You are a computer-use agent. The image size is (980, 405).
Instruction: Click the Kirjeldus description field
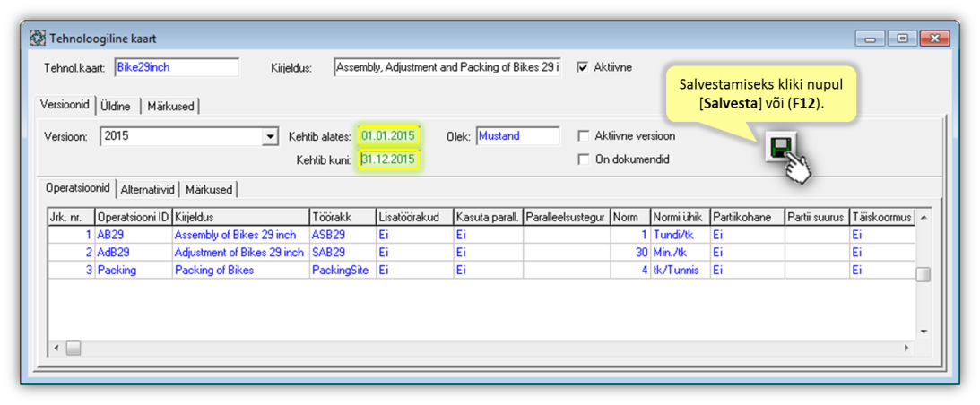click(x=447, y=67)
